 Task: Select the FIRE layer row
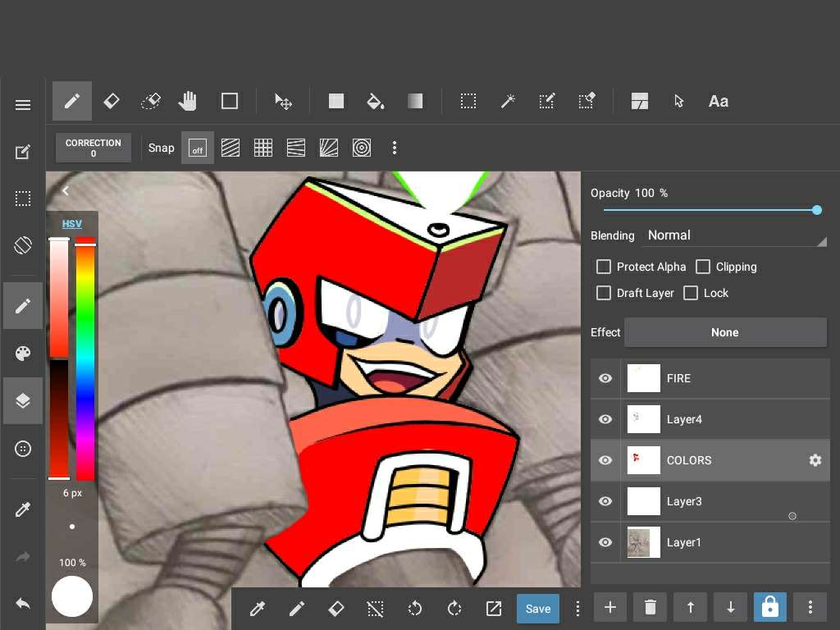(710, 378)
